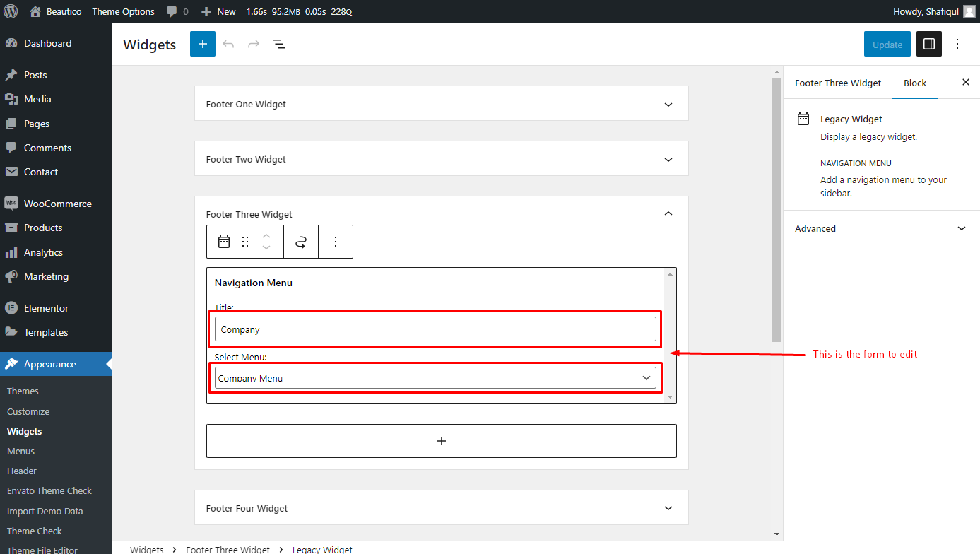Screen dimensions: 980x554
Task: Open Marketing in the sidebar
Action: coord(56,276)
